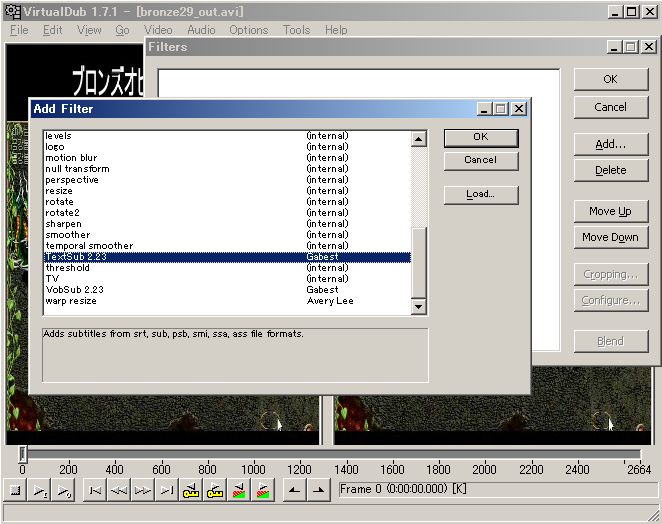This screenshot has width=662, height=524.
Task: Open the File menu
Action: click(19, 30)
